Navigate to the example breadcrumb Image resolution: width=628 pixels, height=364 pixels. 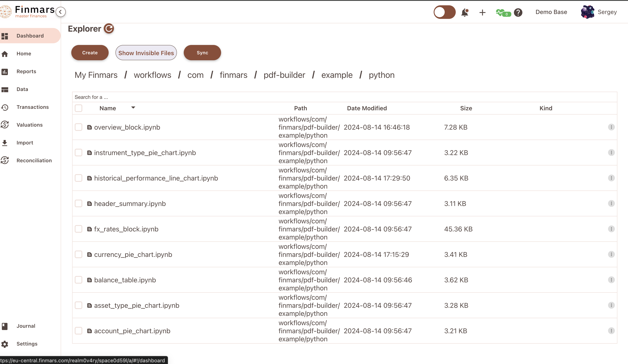(x=337, y=75)
